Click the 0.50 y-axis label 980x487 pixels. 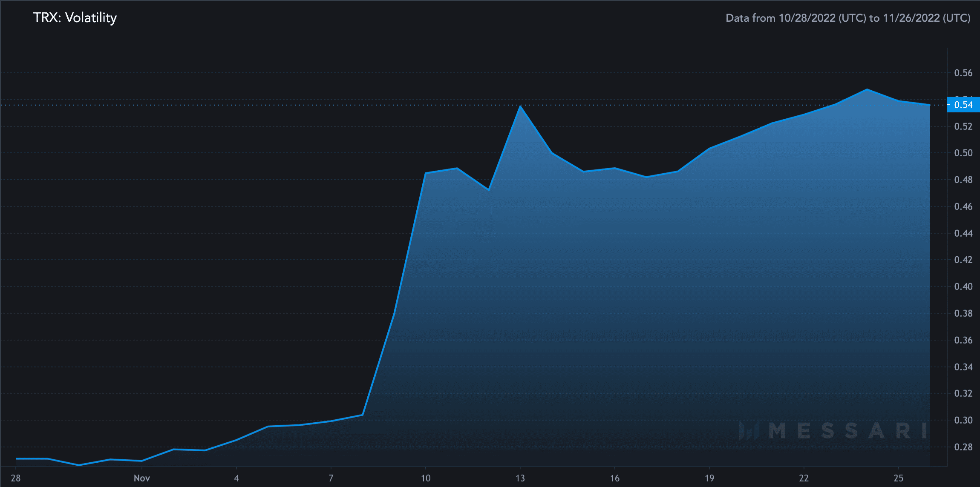[963, 153]
